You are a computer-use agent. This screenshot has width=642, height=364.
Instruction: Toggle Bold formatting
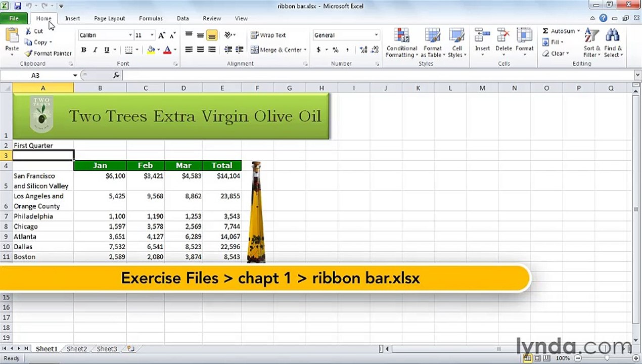pos(83,50)
